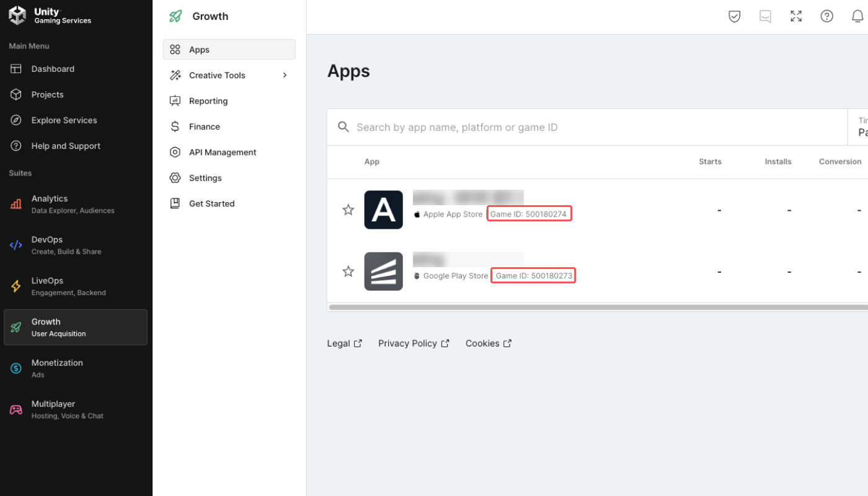The image size is (868, 496).
Task: Click the Installs column header
Action: 778,162
